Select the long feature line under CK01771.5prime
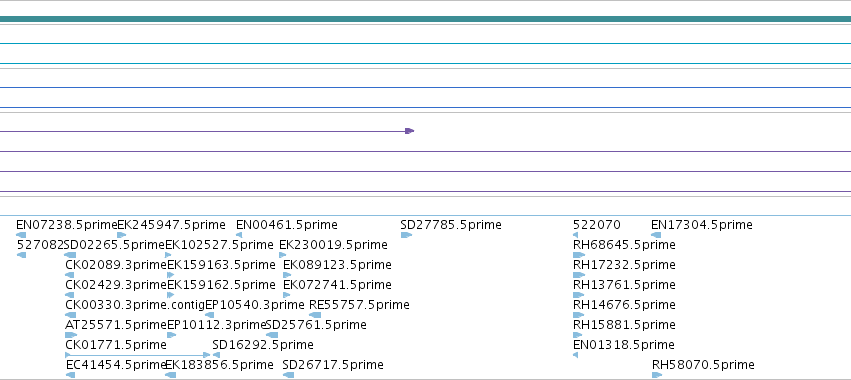This screenshot has width=851, height=380. coord(137,355)
